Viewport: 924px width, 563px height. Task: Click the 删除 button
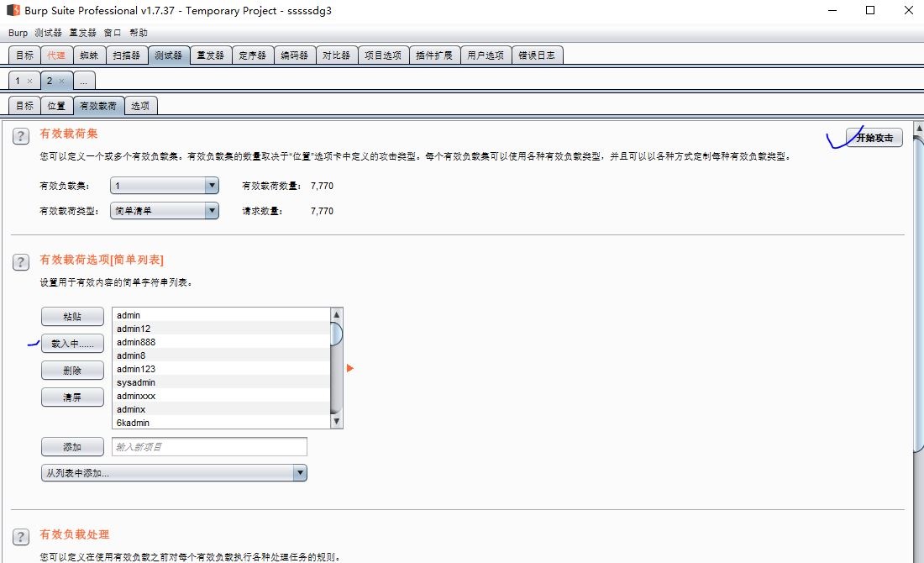[72, 371]
